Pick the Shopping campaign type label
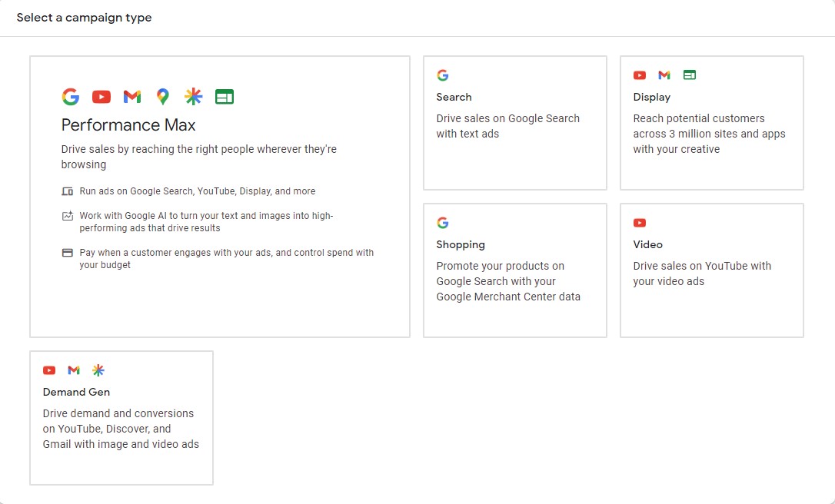 [461, 244]
